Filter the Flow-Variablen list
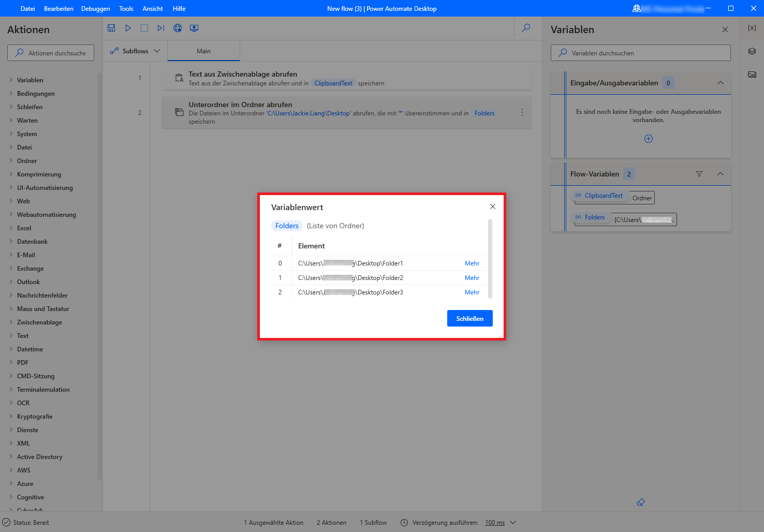The image size is (764, 532). (x=699, y=174)
